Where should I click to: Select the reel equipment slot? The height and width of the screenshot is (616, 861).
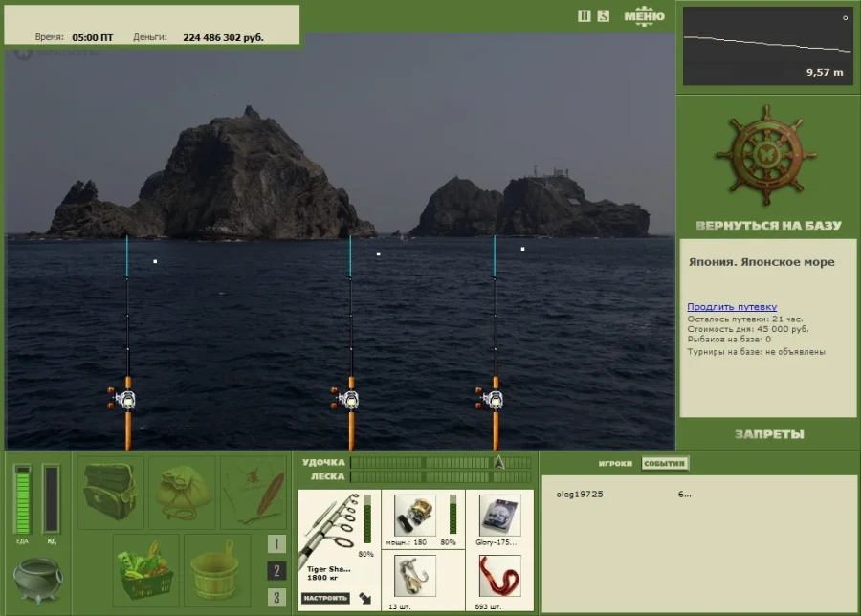pos(415,515)
